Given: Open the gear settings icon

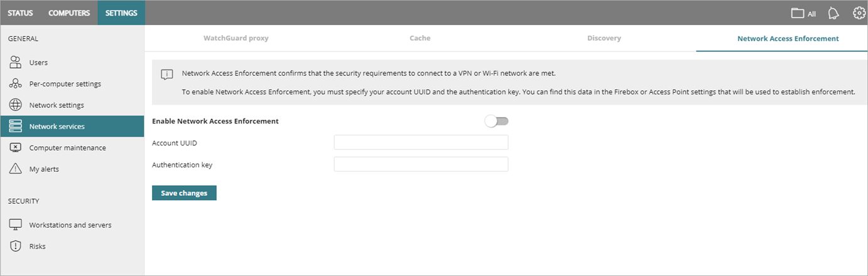Looking at the screenshot, I should click(859, 13).
